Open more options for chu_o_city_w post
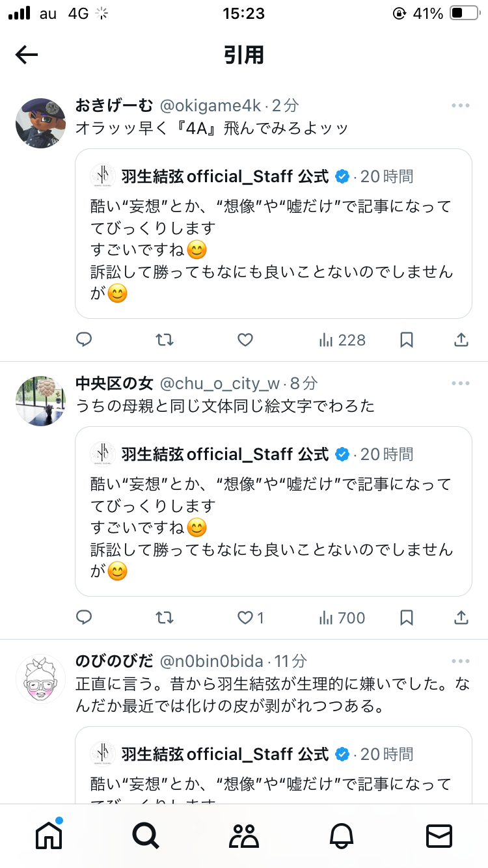488x868 pixels. tap(461, 383)
